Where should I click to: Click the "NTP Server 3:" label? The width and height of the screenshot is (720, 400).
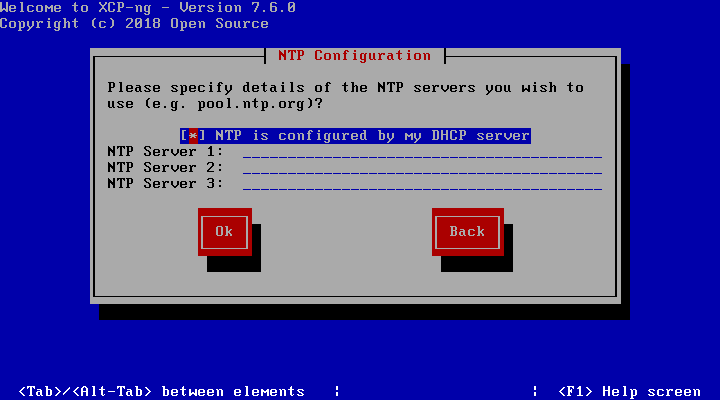point(165,184)
